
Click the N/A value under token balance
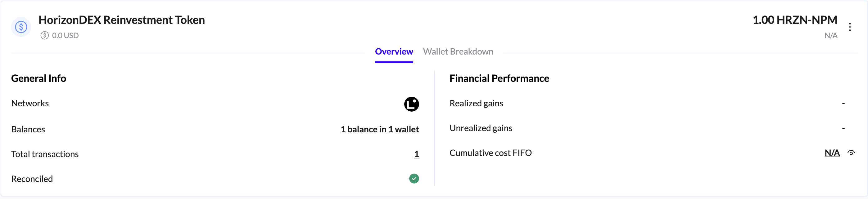pos(830,35)
